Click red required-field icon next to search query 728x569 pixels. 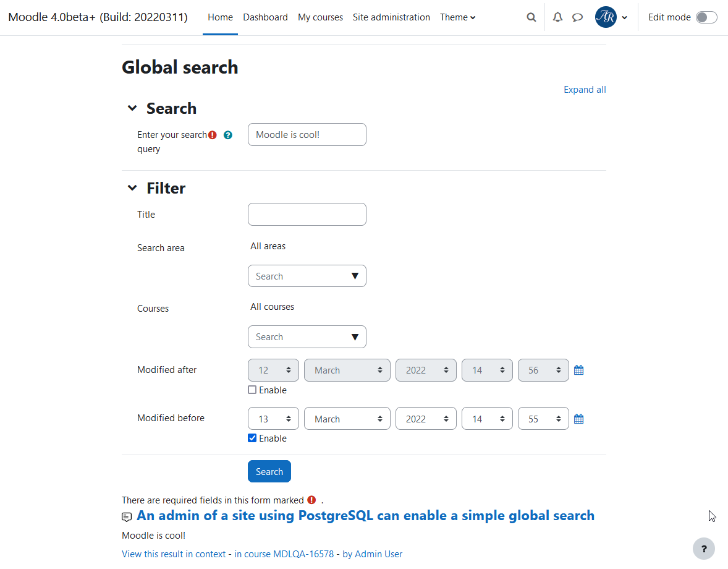point(212,135)
